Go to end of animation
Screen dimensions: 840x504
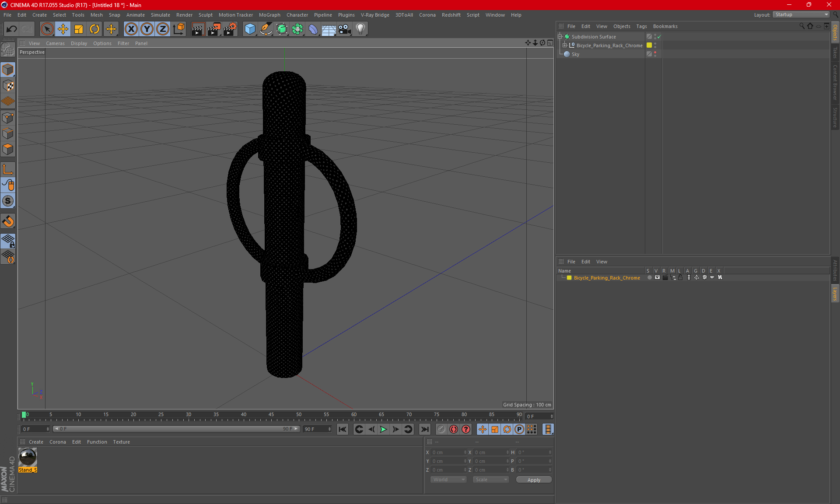pos(424,429)
